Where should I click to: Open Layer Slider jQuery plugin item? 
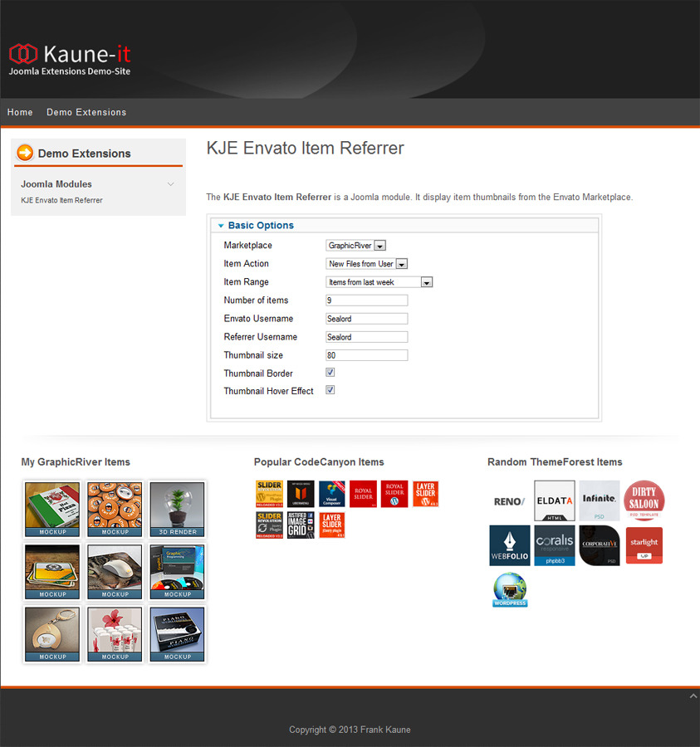[x=331, y=525]
